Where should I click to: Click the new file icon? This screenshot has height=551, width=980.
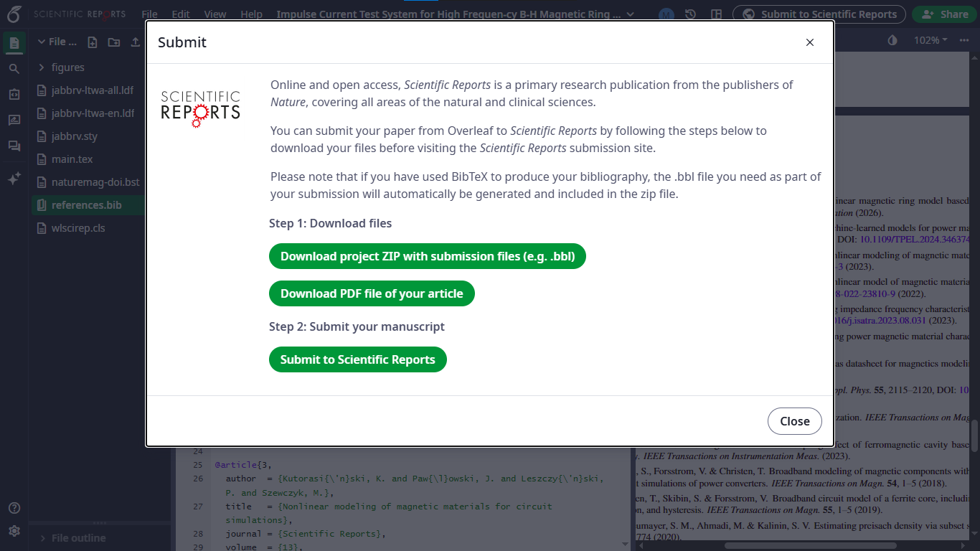click(x=93, y=42)
